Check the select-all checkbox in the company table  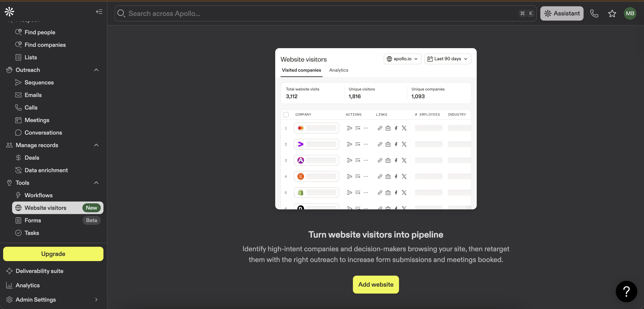(x=286, y=114)
